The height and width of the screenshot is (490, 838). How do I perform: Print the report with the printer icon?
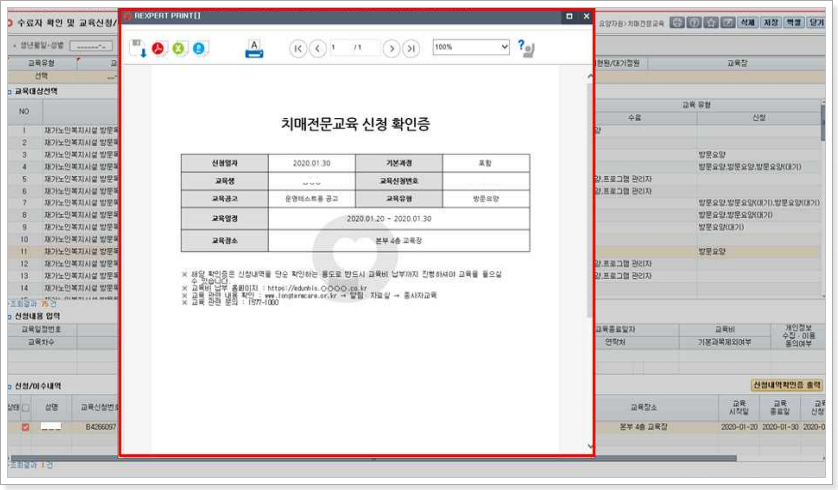pos(254,49)
